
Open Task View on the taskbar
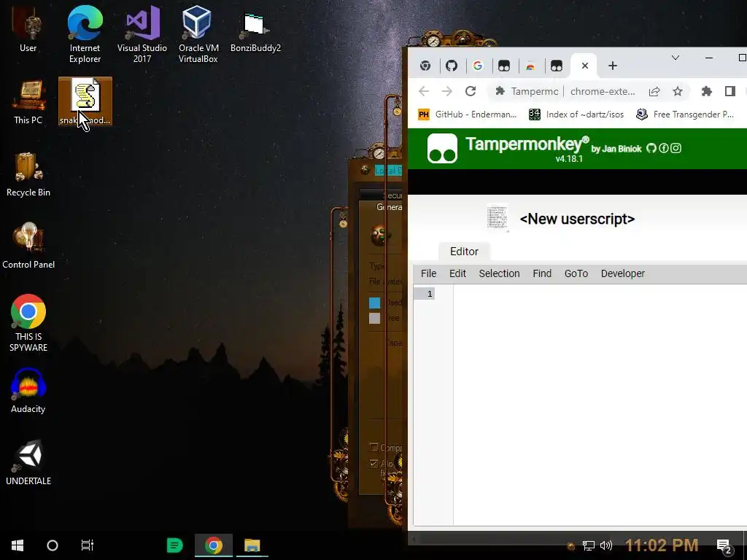[88, 545]
